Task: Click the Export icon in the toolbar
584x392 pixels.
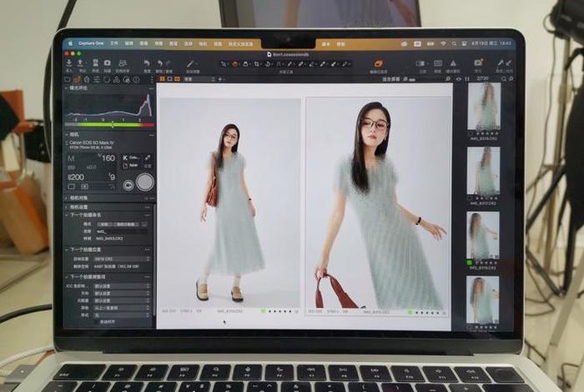Action: point(80,63)
